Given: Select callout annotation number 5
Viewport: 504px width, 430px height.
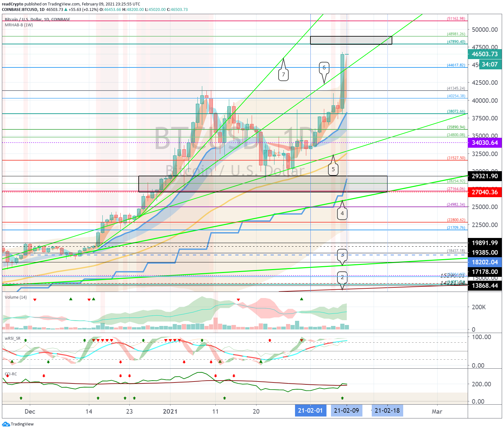Looking at the screenshot, I should [333, 169].
